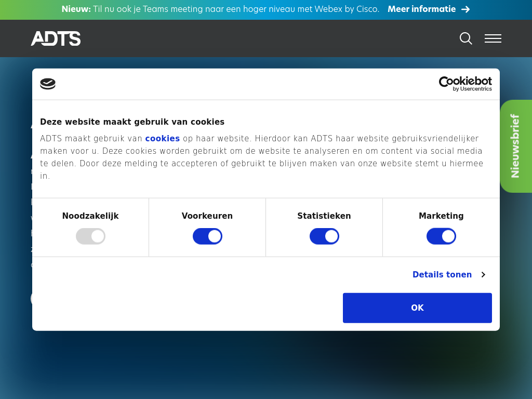The width and height of the screenshot is (532, 399).
Task: Turn off the Statistieken cookie switch
Action: [x=324, y=236]
